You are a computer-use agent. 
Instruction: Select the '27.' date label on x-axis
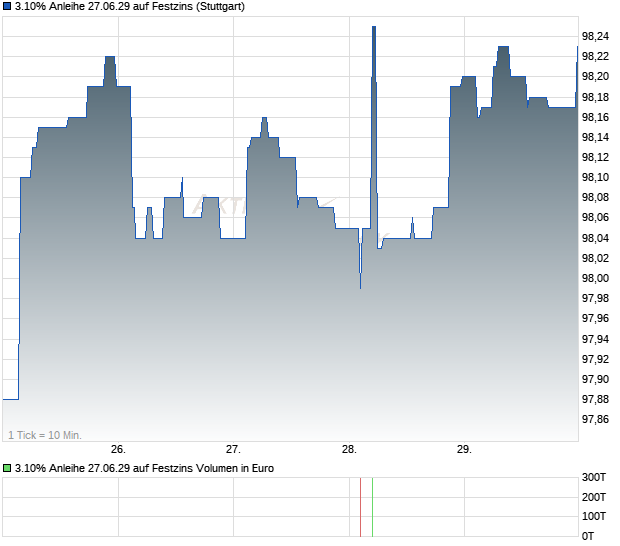click(x=233, y=450)
